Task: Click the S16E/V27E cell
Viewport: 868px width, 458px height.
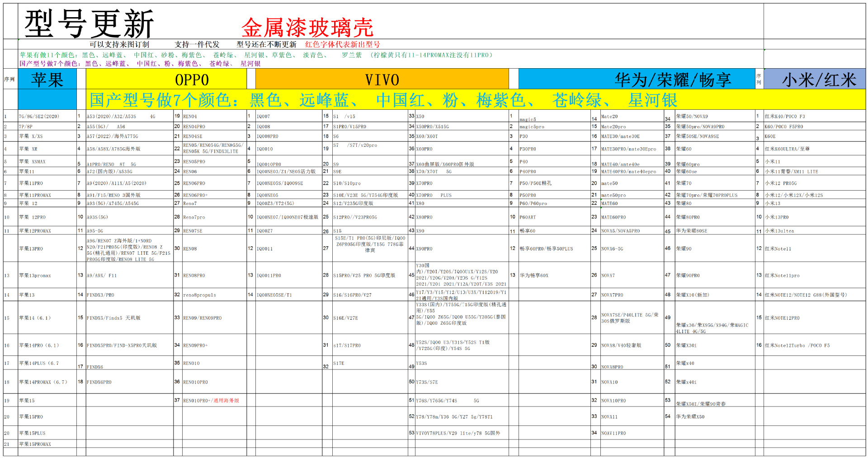Action: pyautogui.click(x=370, y=318)
